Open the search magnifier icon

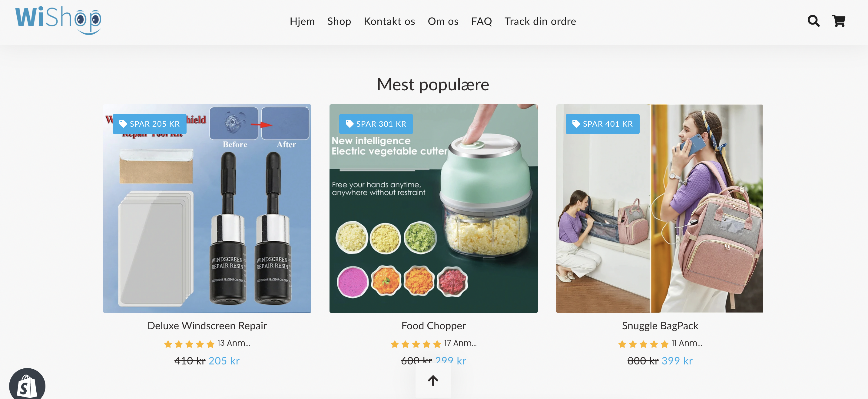tap(813, 21)
